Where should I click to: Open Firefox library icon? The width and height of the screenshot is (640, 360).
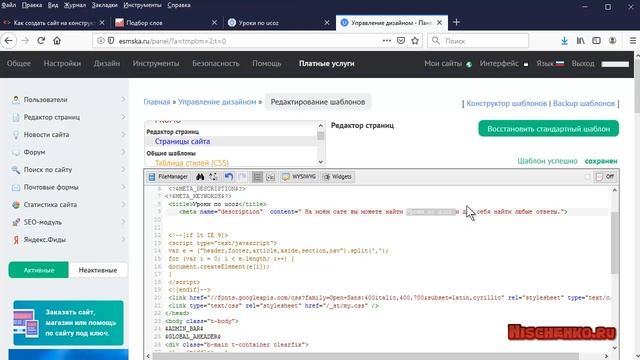(x=580, y=41)
